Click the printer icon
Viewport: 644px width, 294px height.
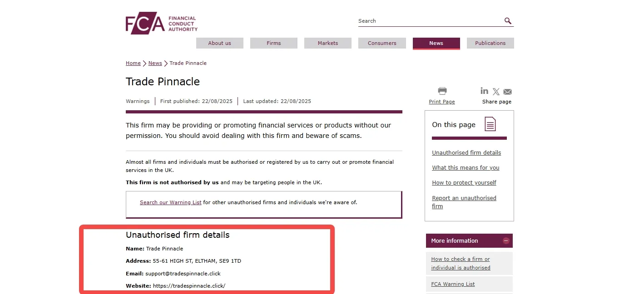click(442, 91)
